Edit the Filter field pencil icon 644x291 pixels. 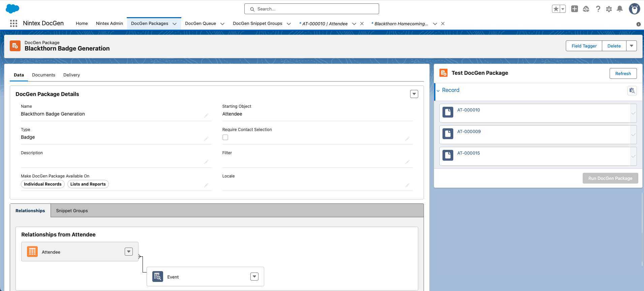point(407,162)
